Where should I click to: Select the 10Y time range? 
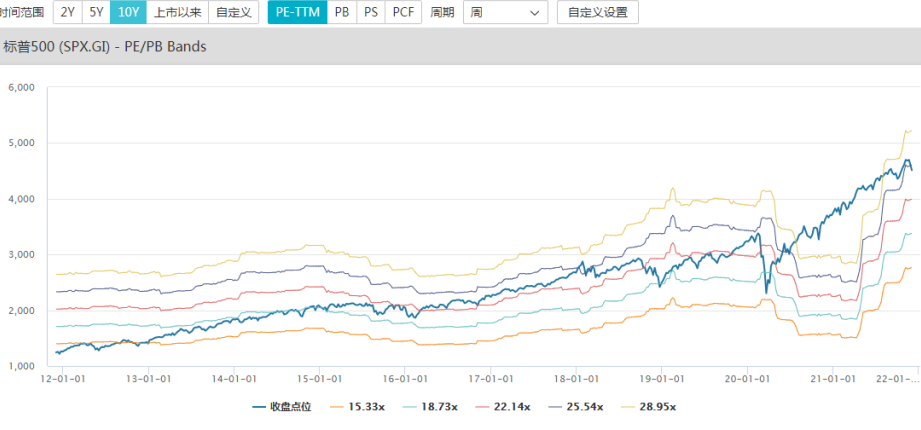point(128,12)
